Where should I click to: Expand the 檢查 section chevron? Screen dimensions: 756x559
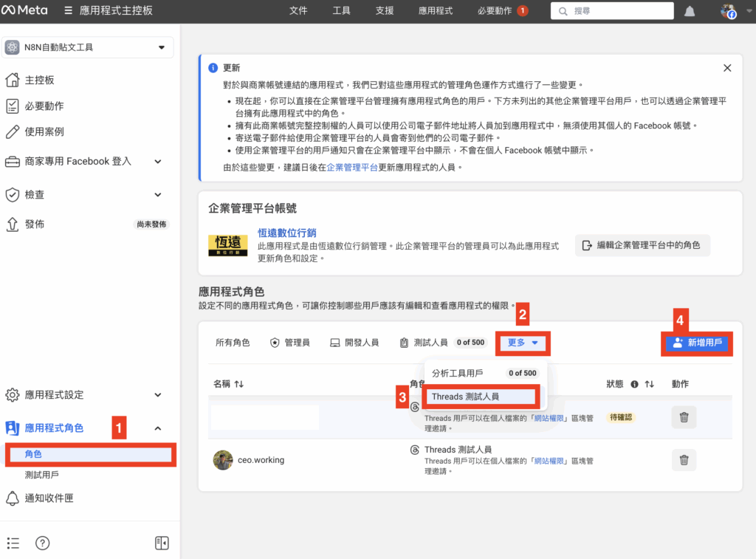(x=158, y=195)
